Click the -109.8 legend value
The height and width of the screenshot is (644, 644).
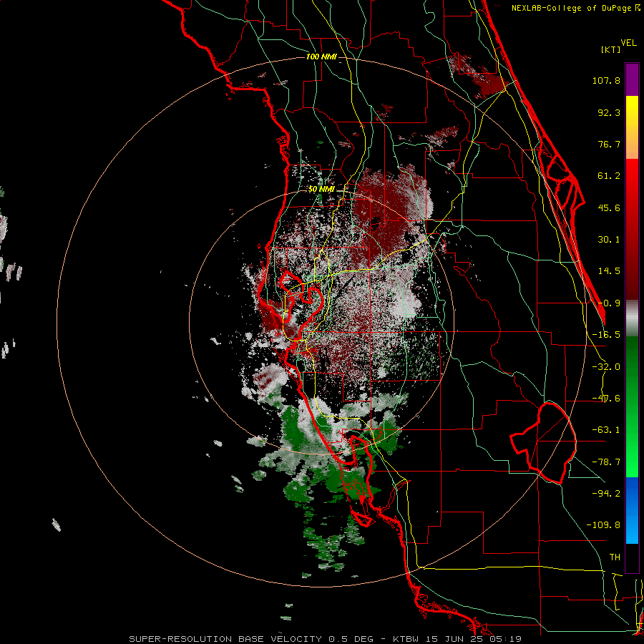603,525
